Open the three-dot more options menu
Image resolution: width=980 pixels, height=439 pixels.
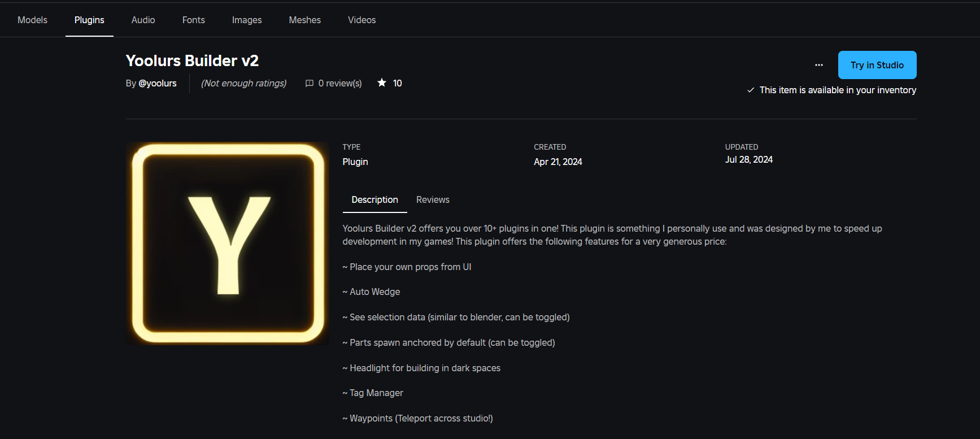click(818, 65)
